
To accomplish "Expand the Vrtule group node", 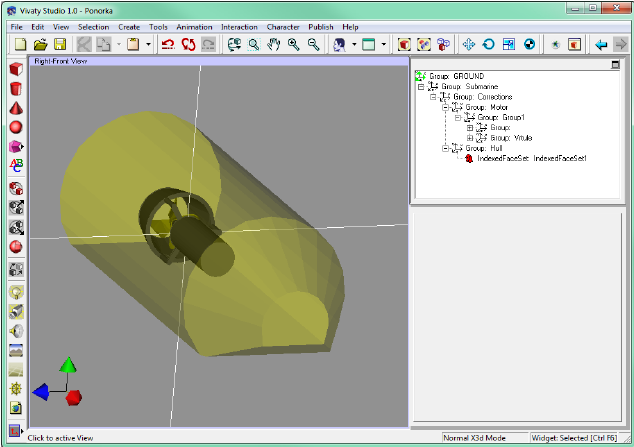I will pyautogui.click(x=469, y=138).
